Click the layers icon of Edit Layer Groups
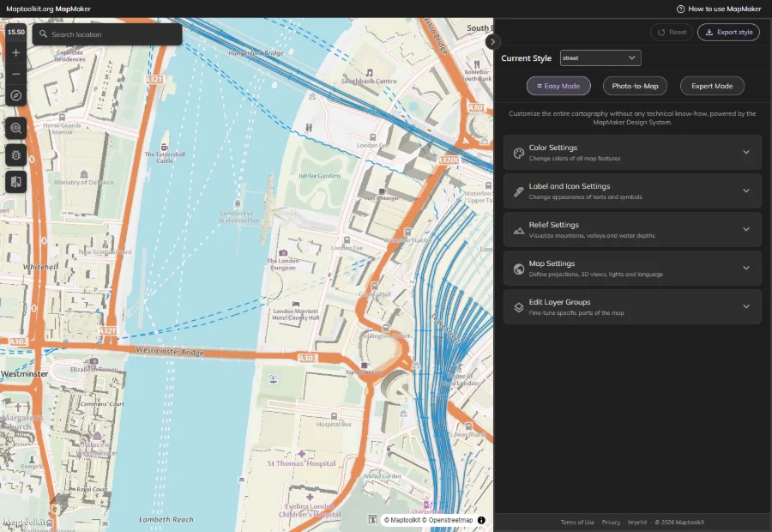The image size is (772, 532). click(x=518, y=307)
